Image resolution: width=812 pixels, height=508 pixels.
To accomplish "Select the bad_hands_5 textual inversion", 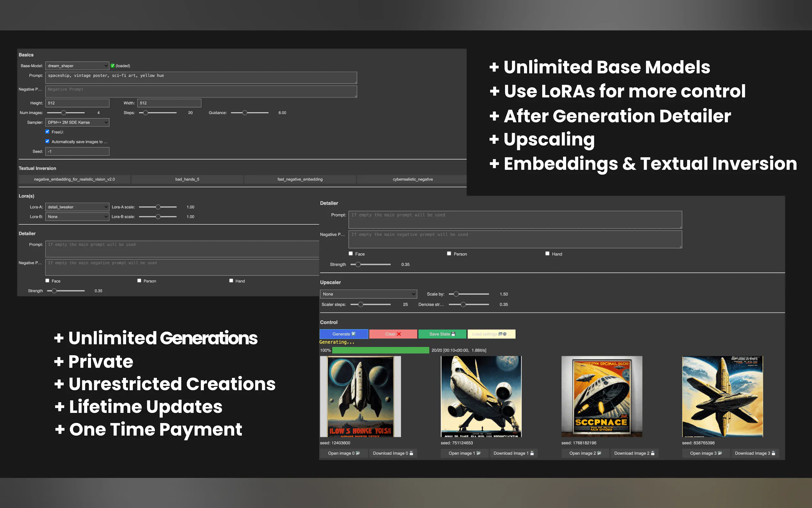I will coord(187,179).
